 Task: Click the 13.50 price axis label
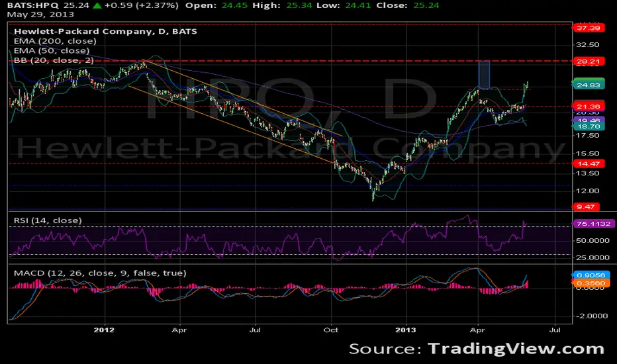[x=587, y=173]
